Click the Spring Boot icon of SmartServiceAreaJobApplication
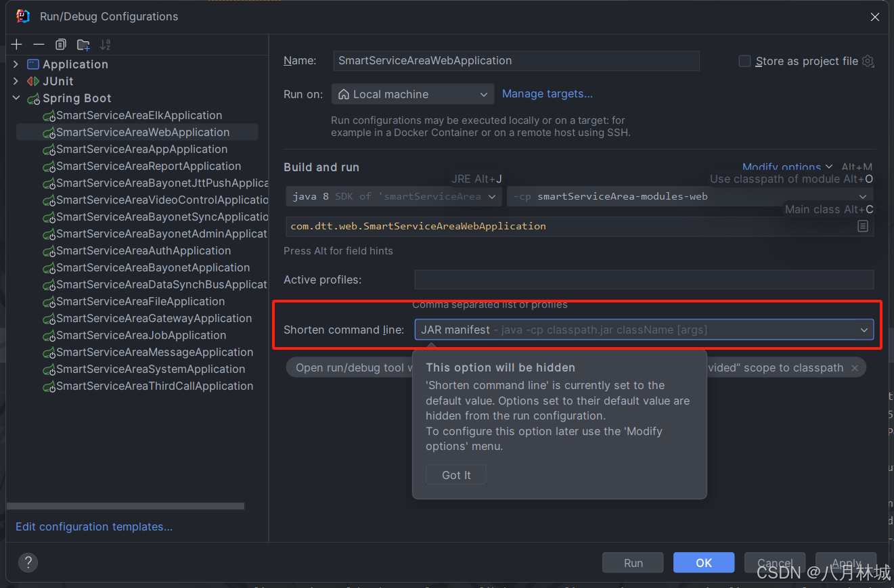 (49, 336)
